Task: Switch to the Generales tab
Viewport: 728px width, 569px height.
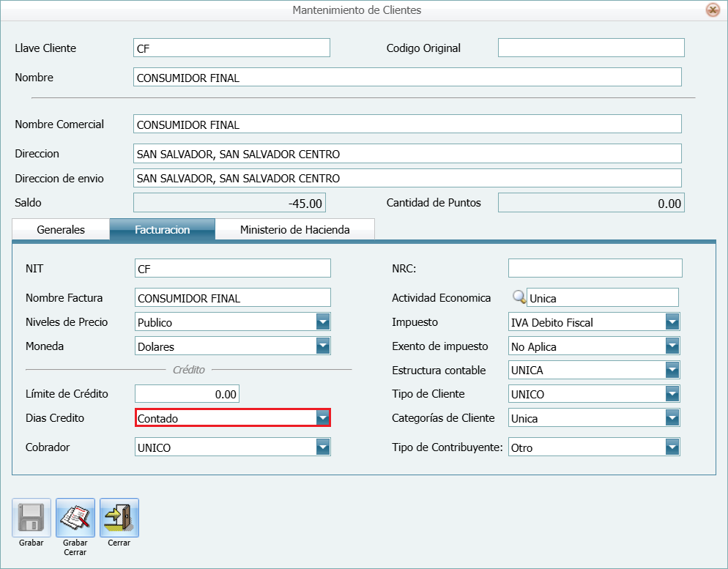Action: [x=60, y=228]
